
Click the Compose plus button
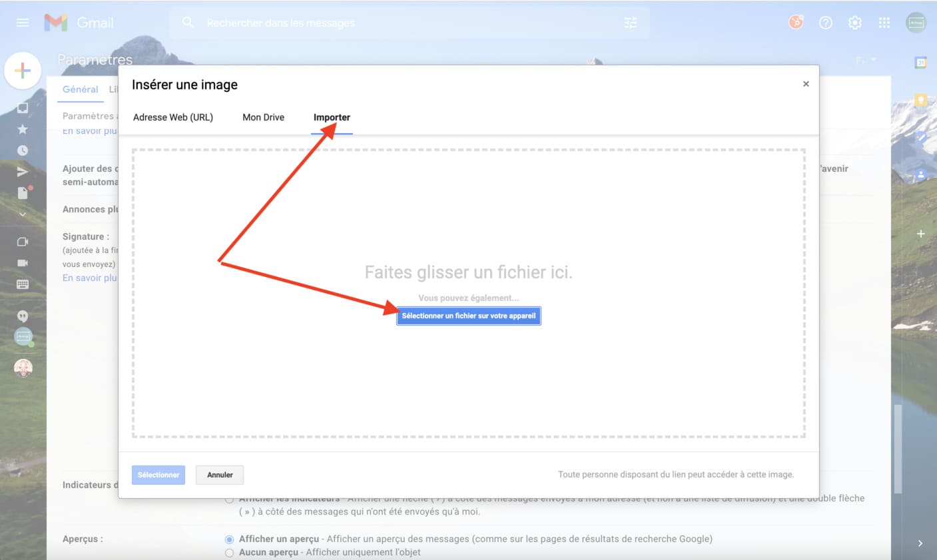[23, 70]
